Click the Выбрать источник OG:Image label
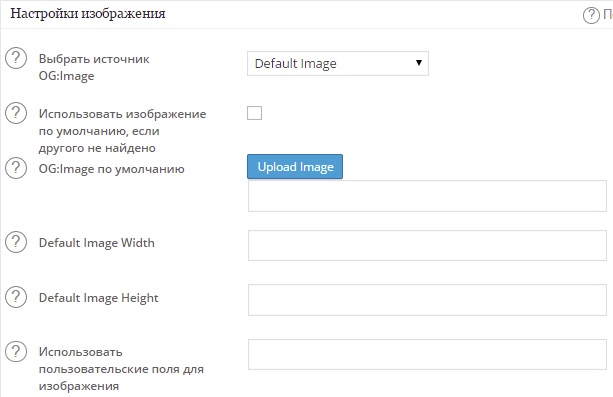Screen dimensions: 613x397 [x=94, y=67]
